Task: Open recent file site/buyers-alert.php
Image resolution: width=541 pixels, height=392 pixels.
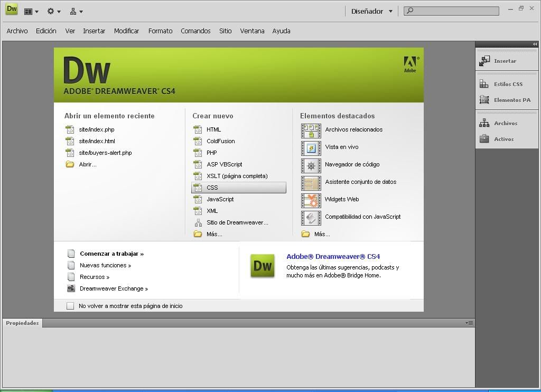Action: [x=105, y=153]
